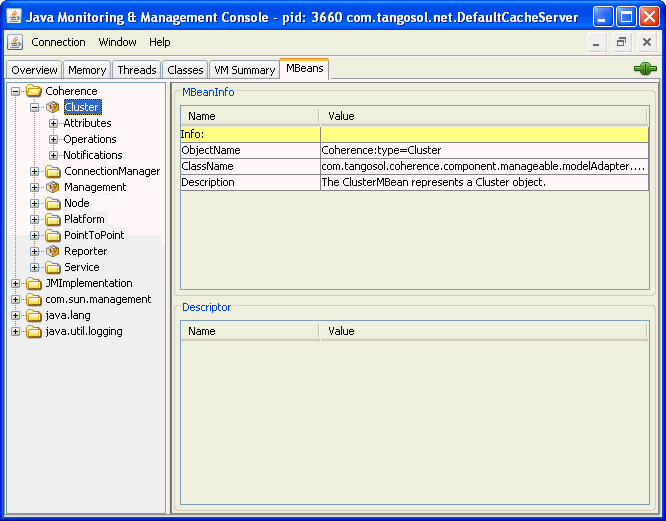Click the green connection status icon

coord(645,68)
